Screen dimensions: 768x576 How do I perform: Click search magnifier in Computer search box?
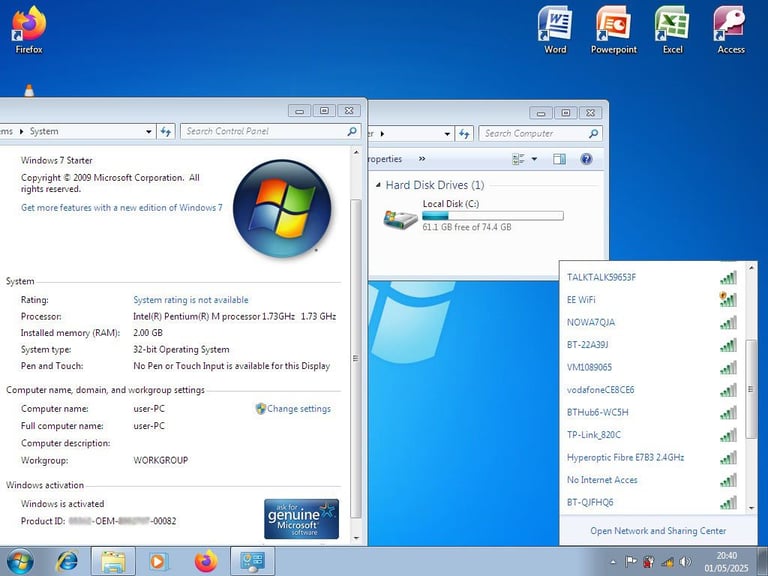click(x=593, y=133)
